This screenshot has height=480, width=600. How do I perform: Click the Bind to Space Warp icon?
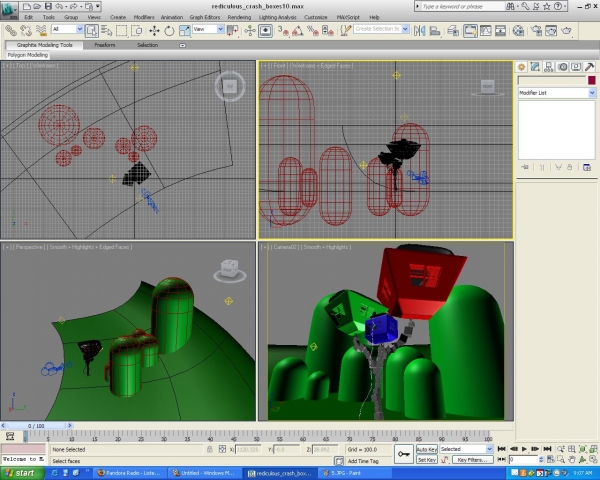[41, 30]
